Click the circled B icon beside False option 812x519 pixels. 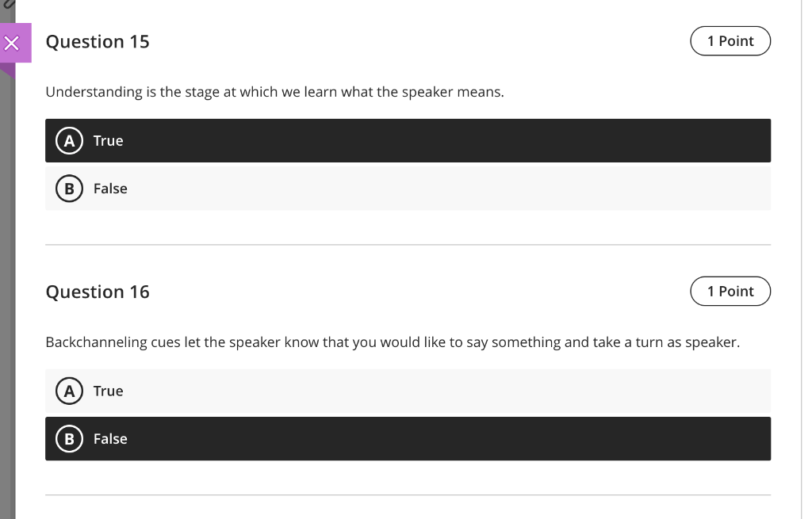pyautogui.click(x=70, y=189)
